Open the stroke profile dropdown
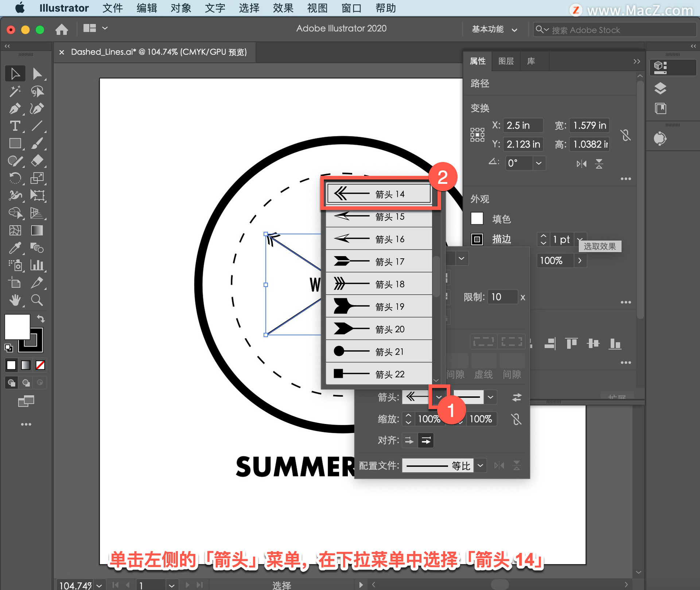700x590 pixels. 481,466
